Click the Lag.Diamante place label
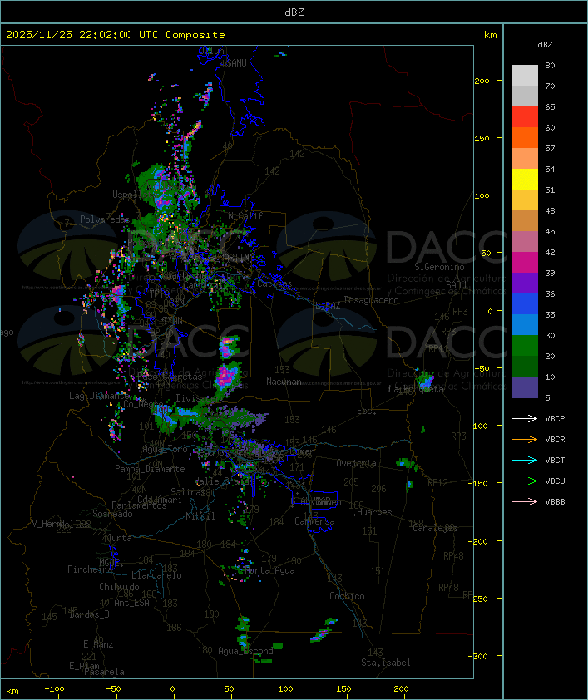588x700 pixels. (x=99, y=396)
